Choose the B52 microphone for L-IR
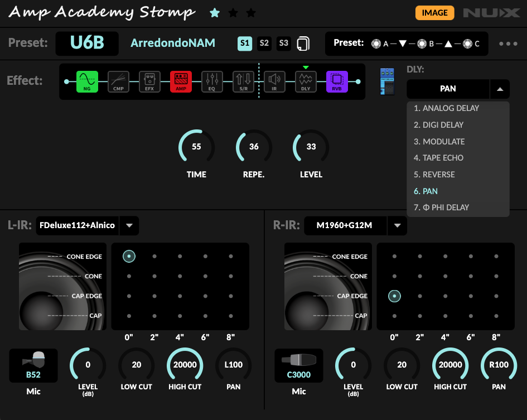This screenshot has height=420, width=527. pos(33,365)
